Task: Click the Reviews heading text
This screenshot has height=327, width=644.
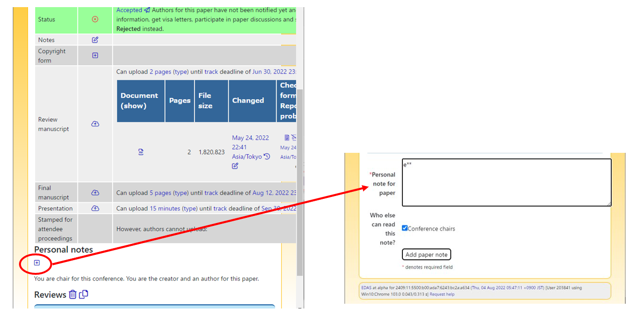Action: 50,295
